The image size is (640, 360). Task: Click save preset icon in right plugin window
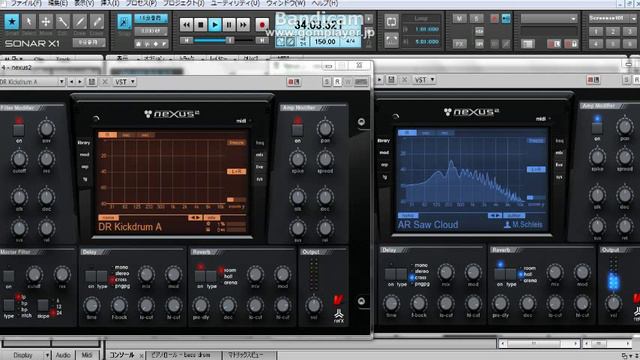391,80
